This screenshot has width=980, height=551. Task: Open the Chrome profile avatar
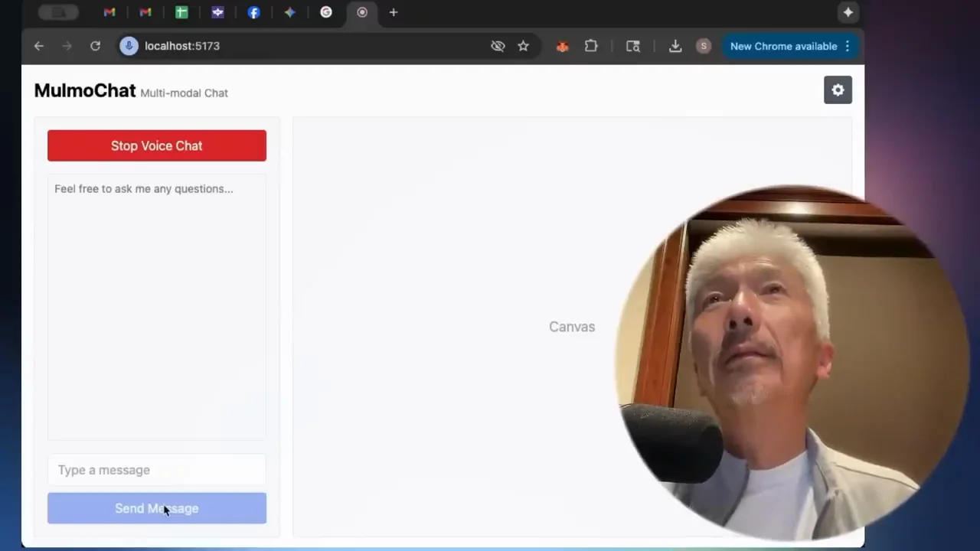704,46
